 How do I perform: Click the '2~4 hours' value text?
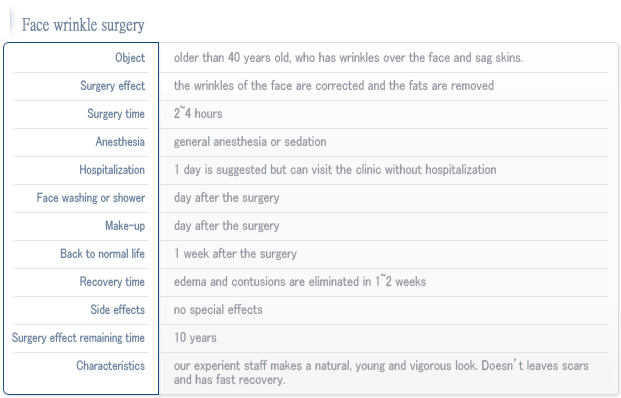point(198,114)
